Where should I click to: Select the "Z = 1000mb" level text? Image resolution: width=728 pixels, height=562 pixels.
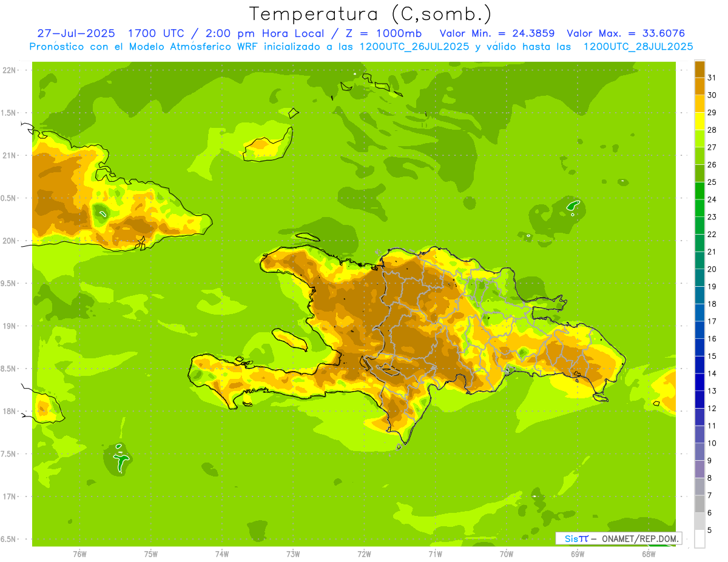pos(383,33)
